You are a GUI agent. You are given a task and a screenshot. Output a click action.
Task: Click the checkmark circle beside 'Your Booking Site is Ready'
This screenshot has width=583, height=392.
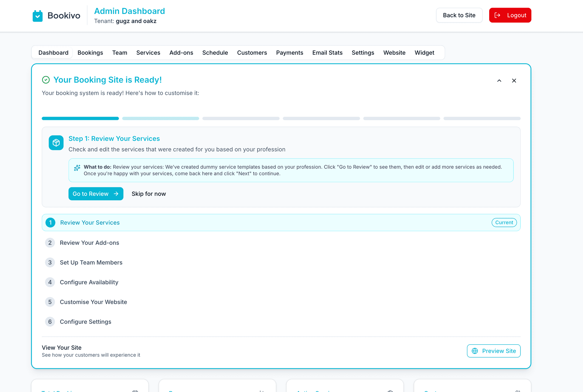click(x=46, y=80)
